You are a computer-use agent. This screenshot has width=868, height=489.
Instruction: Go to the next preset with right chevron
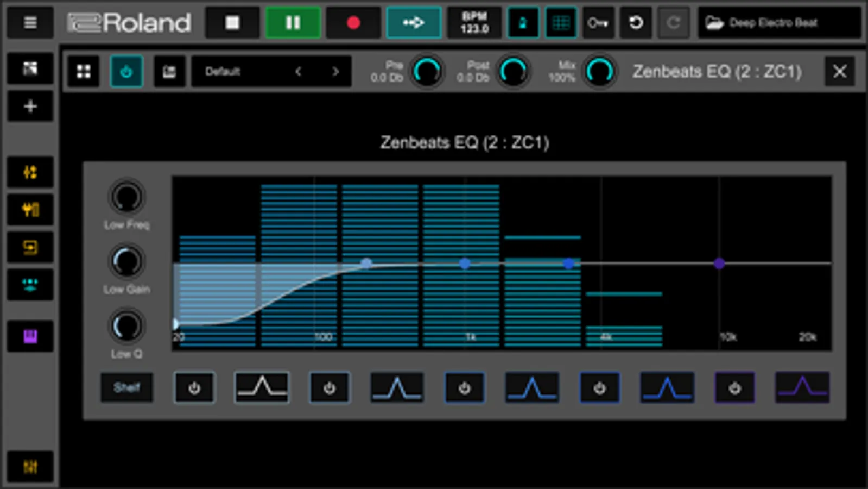[335, 71]
